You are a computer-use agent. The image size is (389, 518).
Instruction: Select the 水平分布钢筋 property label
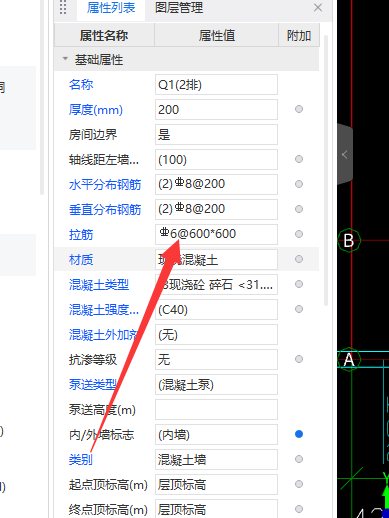[105, 184]
